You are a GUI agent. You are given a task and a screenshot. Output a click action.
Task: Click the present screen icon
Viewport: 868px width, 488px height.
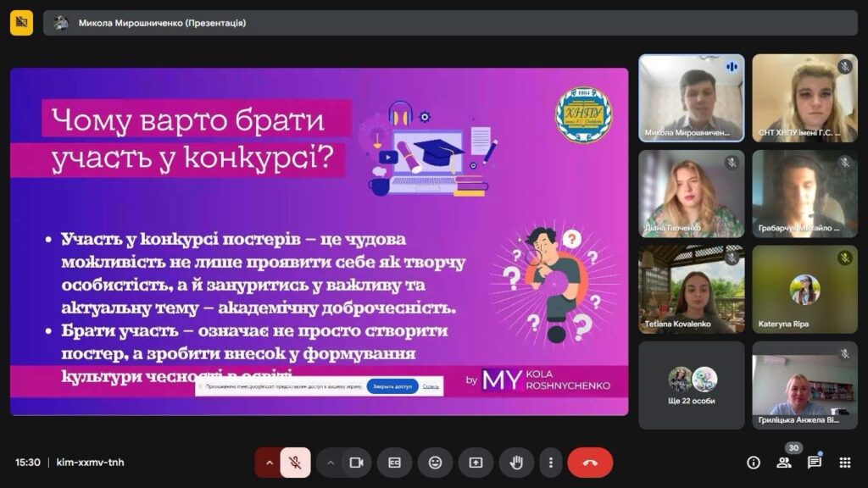(x=476, y=463)
